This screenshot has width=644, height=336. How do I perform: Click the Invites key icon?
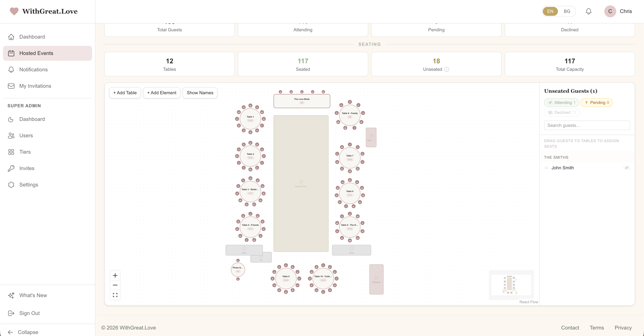click(x=11, y=168)
